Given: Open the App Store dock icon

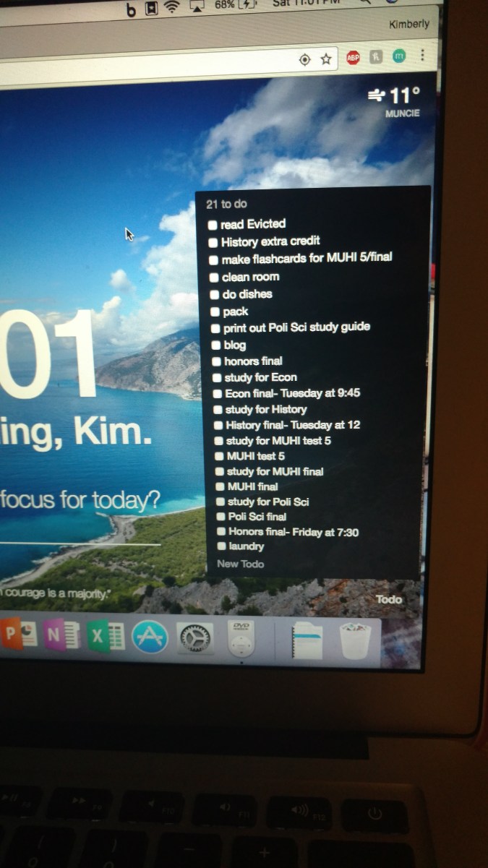Looking at the screenshot, I should point(150,637).
